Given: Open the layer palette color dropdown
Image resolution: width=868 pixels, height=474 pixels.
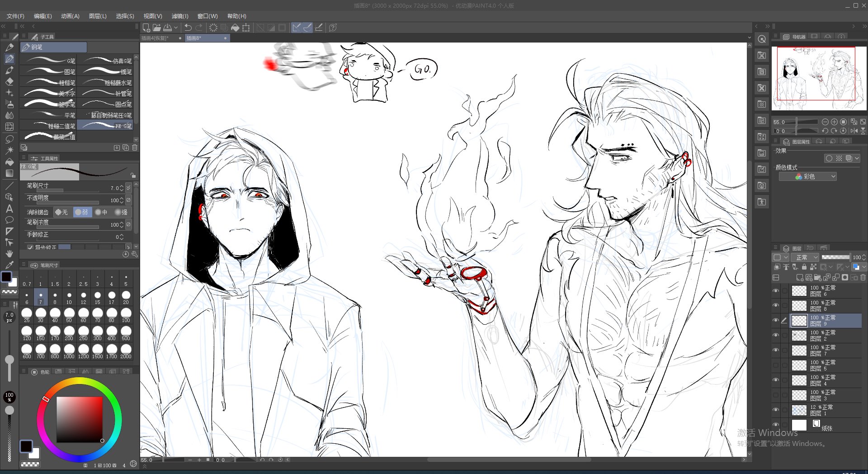Looking at the screenshot, I should click(780, 257).
